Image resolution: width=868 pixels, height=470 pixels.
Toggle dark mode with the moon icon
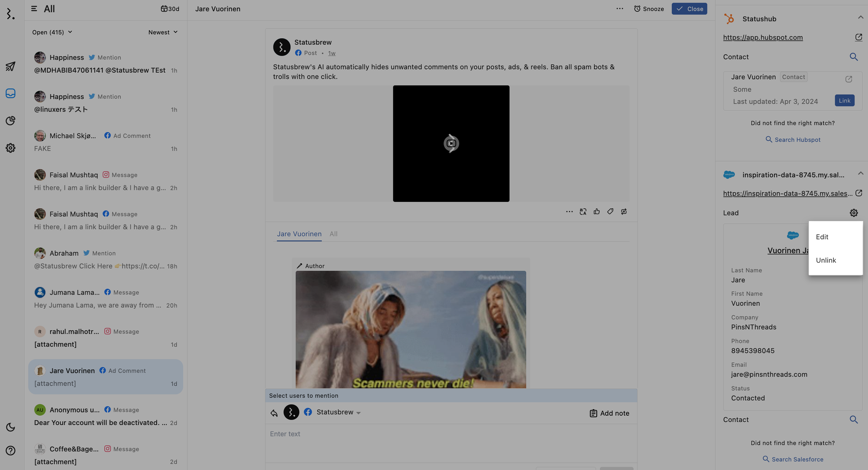click(x=10, y=427)
